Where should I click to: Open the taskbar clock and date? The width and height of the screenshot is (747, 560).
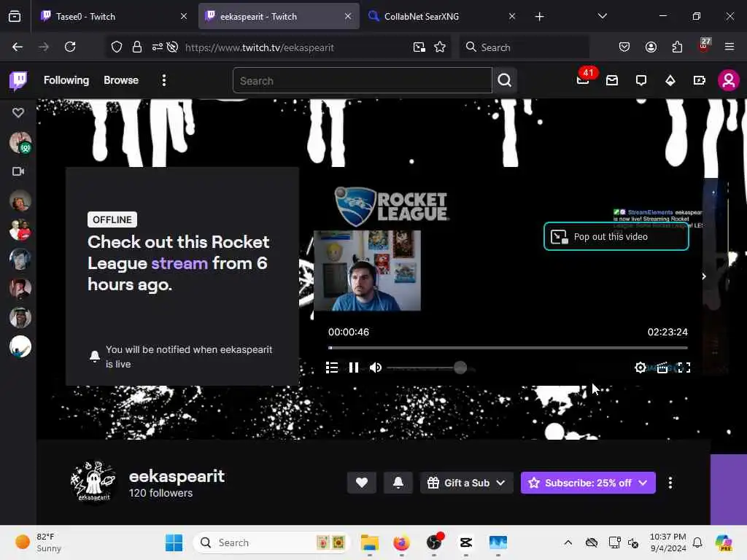click(x=668, y=542)
